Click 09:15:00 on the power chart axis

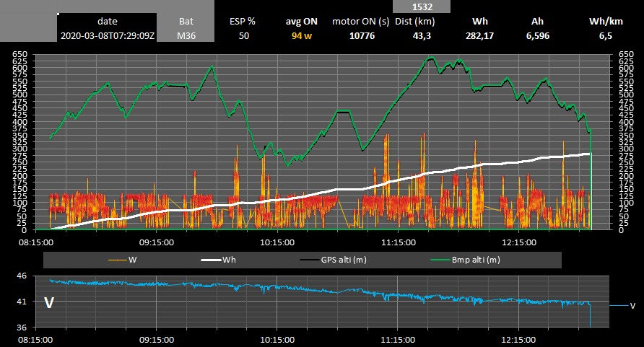coord(157,242)
